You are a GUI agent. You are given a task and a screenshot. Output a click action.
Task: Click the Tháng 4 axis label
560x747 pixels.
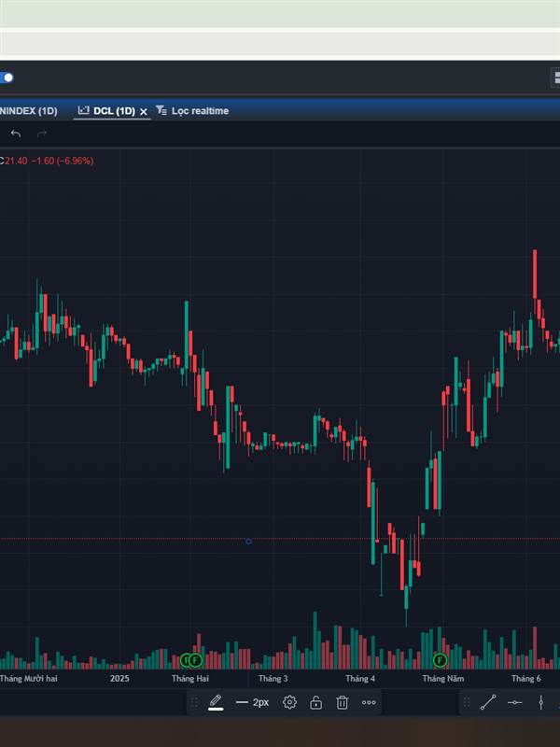click(360, 679)
